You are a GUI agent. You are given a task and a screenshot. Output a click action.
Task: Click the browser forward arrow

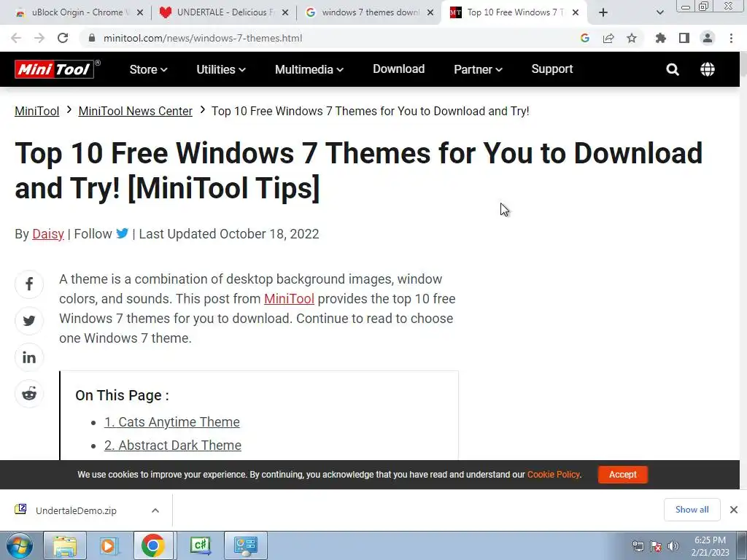click(x=39, y=38)
